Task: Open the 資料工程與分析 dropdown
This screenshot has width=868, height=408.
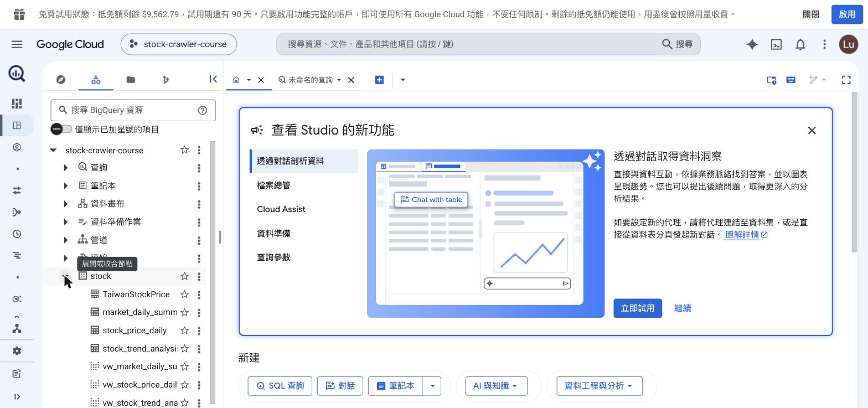Action: [600, 386]
